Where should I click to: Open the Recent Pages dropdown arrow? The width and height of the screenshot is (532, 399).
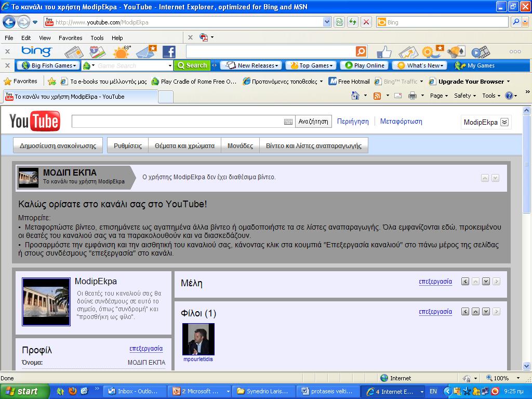35,22
